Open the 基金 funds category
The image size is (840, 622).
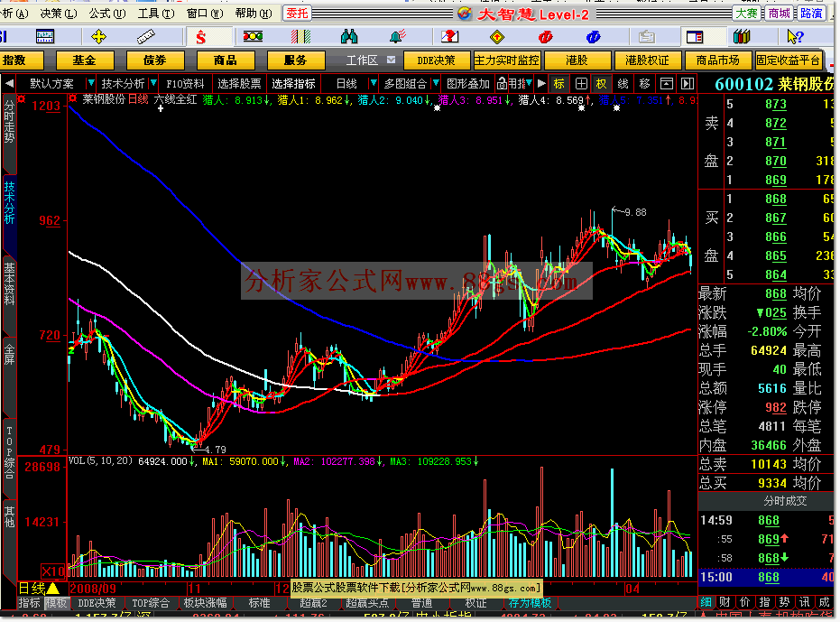click(x=85, y=60)
